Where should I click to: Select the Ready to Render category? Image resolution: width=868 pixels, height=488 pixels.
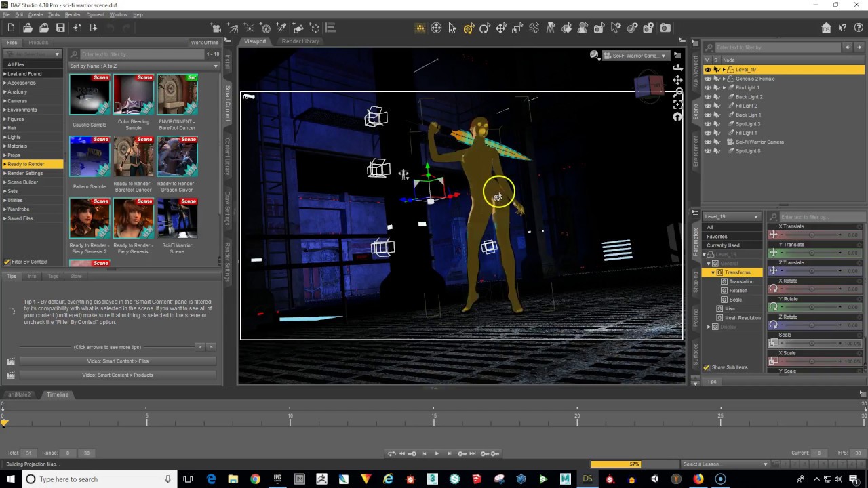[32, 164]
